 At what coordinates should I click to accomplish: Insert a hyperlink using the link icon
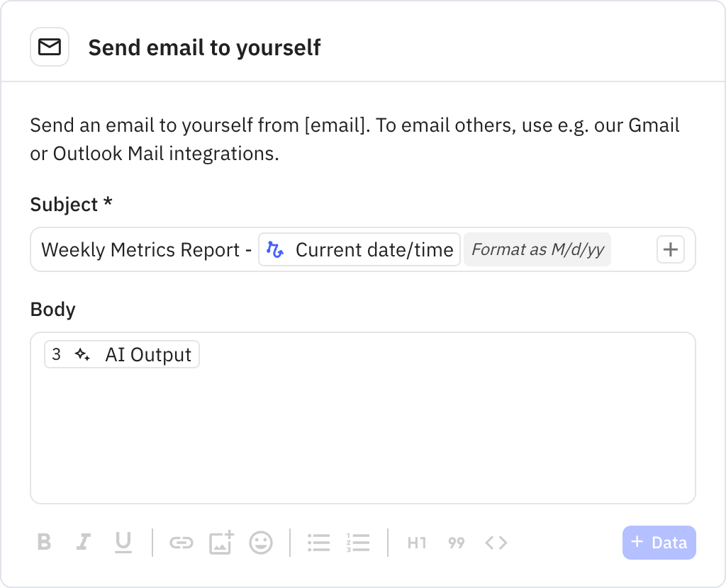pyautogui.click(x=181, y=543)
